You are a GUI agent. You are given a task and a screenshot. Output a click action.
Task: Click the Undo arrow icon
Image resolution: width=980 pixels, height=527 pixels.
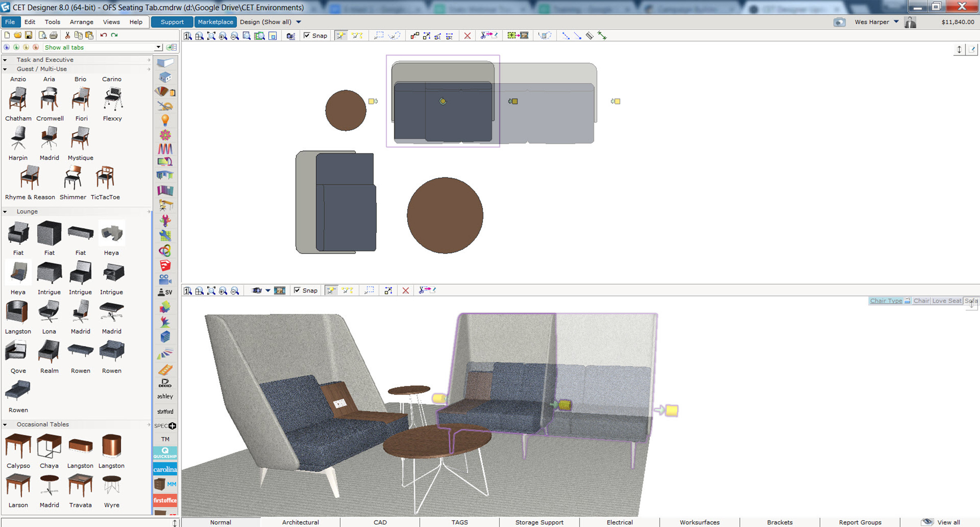(103, 35)
